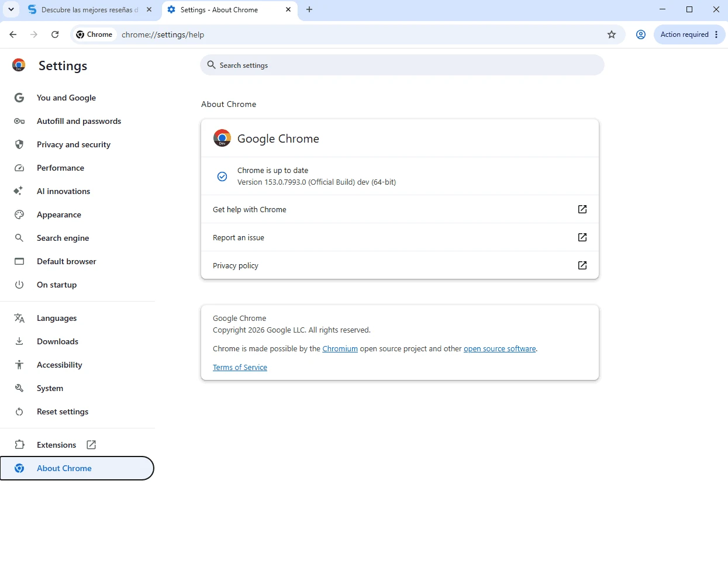Go to Performance settings
This screenshot has height=588, width=728.
click(77, 168)
